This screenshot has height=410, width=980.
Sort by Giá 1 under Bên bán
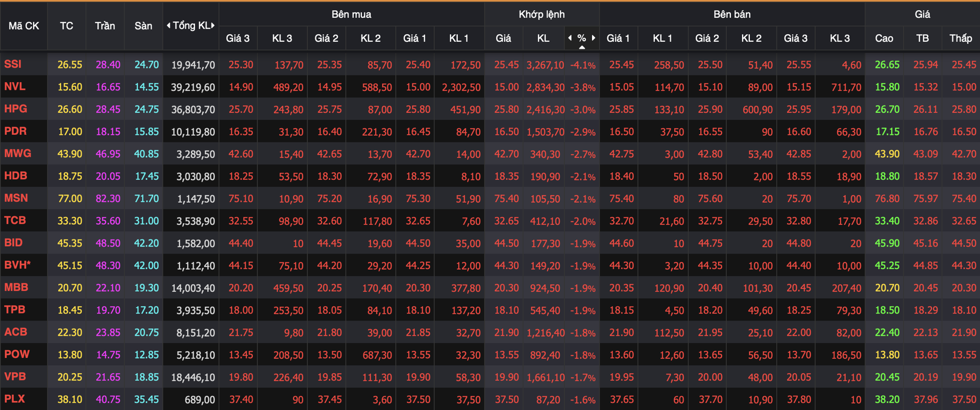tap(618, 38)
